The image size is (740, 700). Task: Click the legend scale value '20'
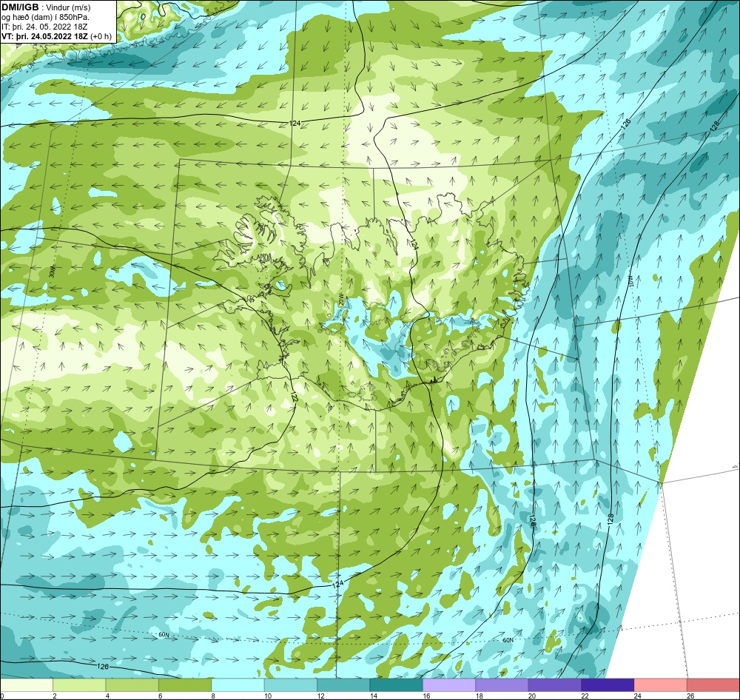coord(532,696)
